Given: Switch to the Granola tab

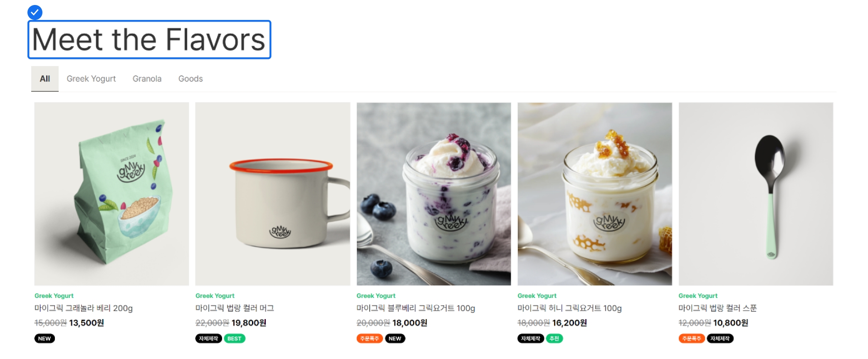Looking at the screenshot, I should point(147,79).
